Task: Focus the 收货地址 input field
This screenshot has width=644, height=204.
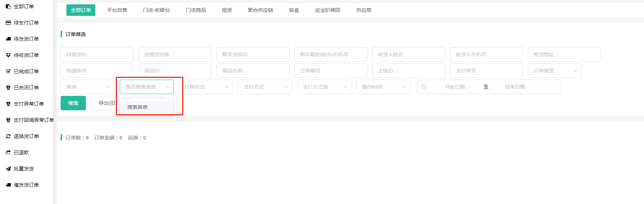Action: [x=564, y=54]
